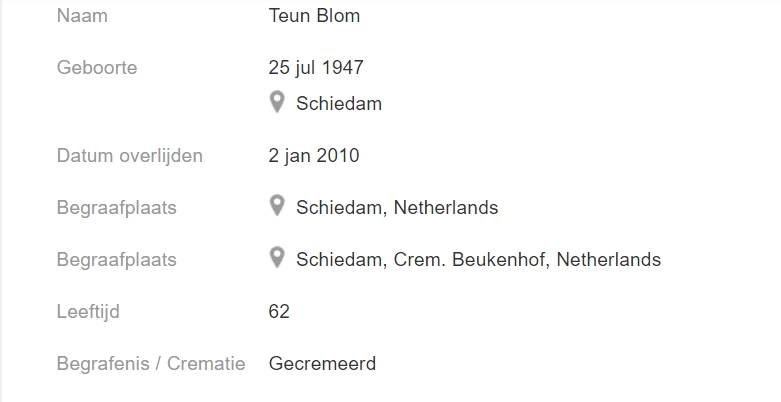781x402 pixels.
Task: Open the Schiedam birthplace location
Action: tap(339, 104)
